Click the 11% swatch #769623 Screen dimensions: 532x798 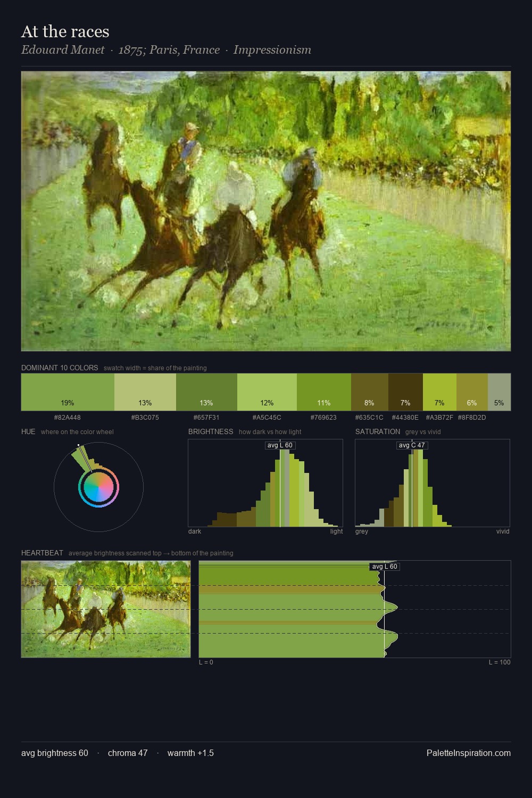324,392
